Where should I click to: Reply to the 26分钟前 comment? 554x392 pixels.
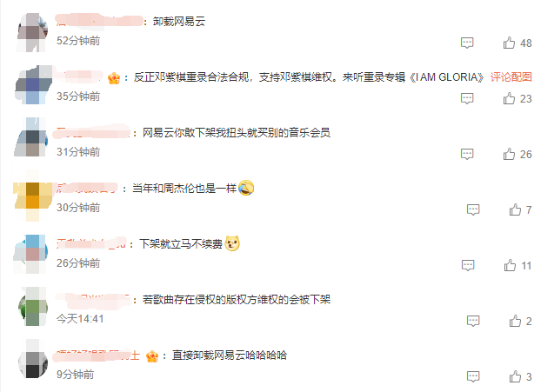coord(468,266)
